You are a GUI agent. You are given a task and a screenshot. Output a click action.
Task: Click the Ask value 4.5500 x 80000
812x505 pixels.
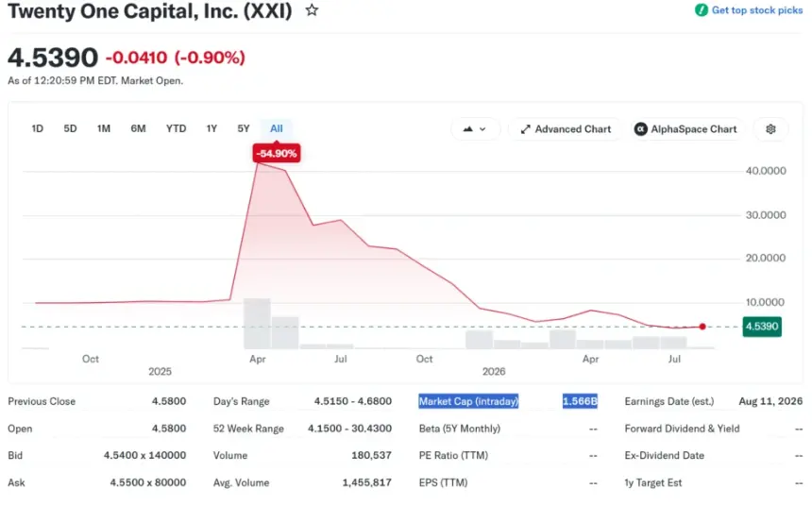(147, 482)
